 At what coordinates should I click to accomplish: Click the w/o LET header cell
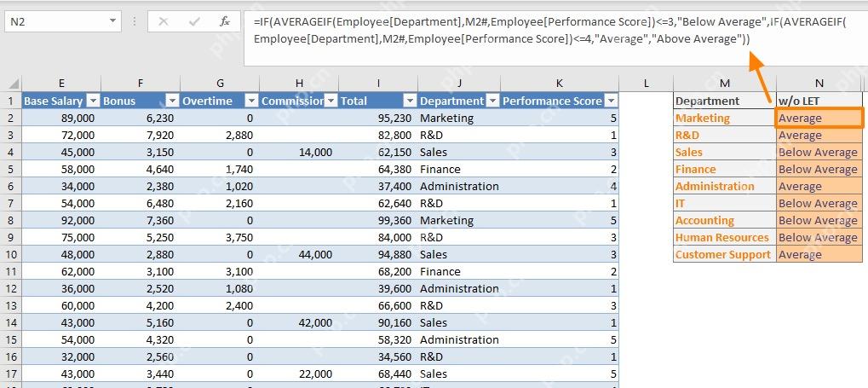click(819, 101)
